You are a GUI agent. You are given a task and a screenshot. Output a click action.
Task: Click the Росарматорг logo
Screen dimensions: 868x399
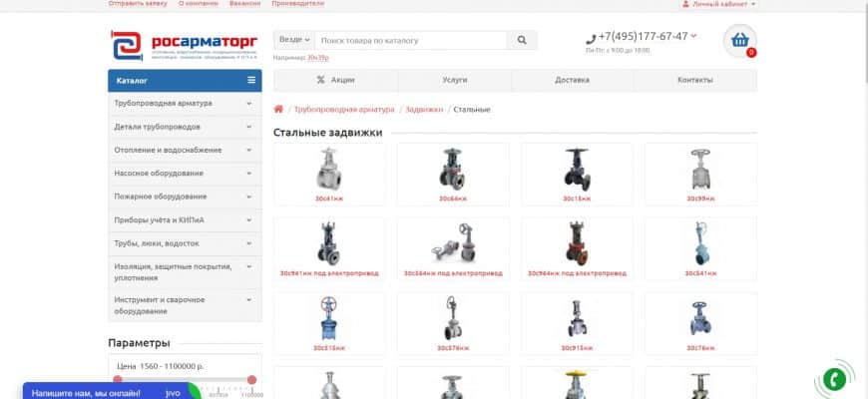click(x=185, y=45)
